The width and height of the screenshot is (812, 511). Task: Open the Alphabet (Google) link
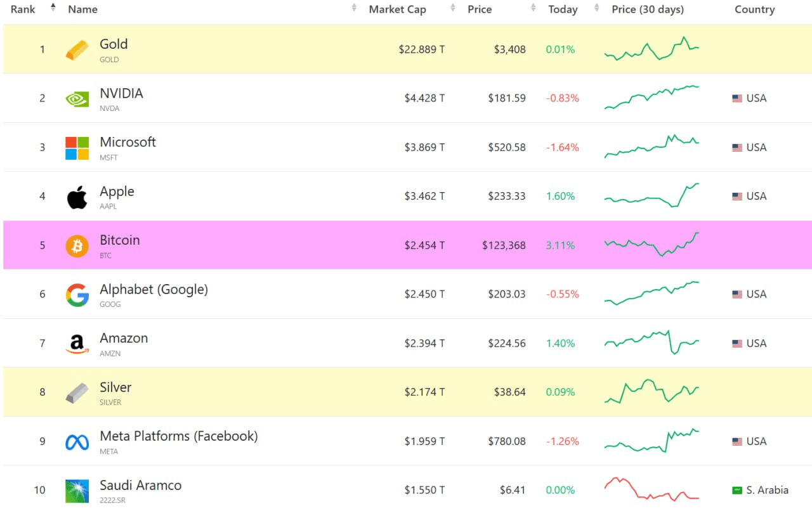(154, 290)
